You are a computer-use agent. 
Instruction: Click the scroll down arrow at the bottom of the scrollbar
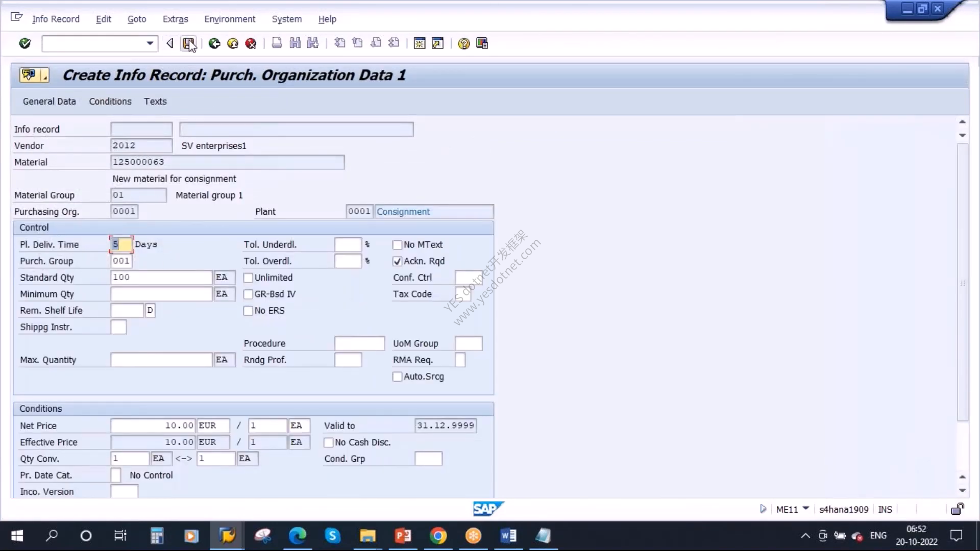pyautogui.click(x=962, y=490)
